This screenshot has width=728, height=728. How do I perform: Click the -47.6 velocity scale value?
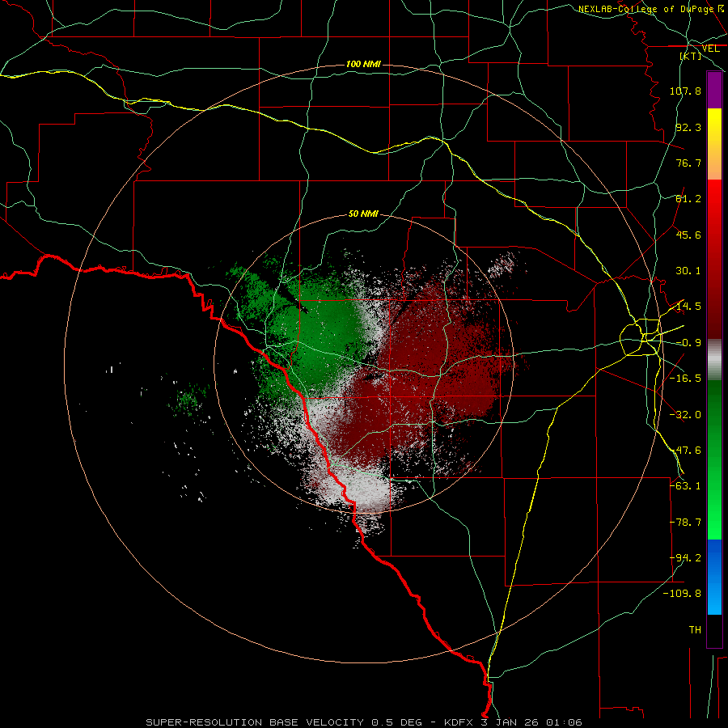(685, 451)
